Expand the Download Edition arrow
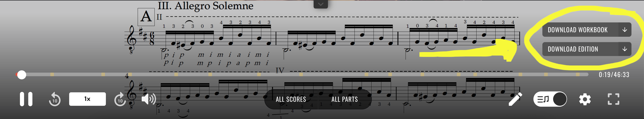Viewport: 644px width, 119px height. point(625,49)
